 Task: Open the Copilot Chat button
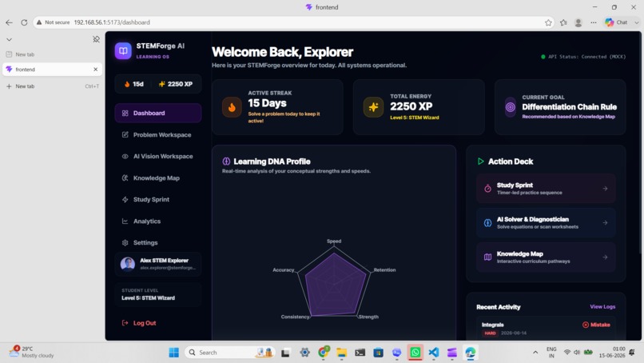coord(617,22)
